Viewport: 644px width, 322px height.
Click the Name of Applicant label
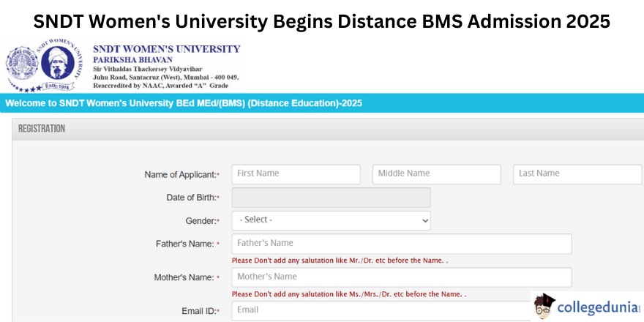click(x=181, y=175)
